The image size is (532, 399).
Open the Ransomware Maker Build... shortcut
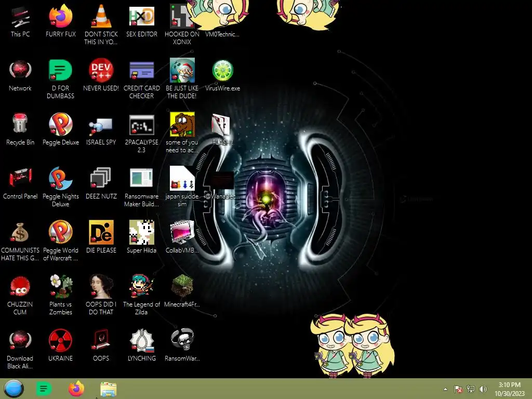pos(141,178)
